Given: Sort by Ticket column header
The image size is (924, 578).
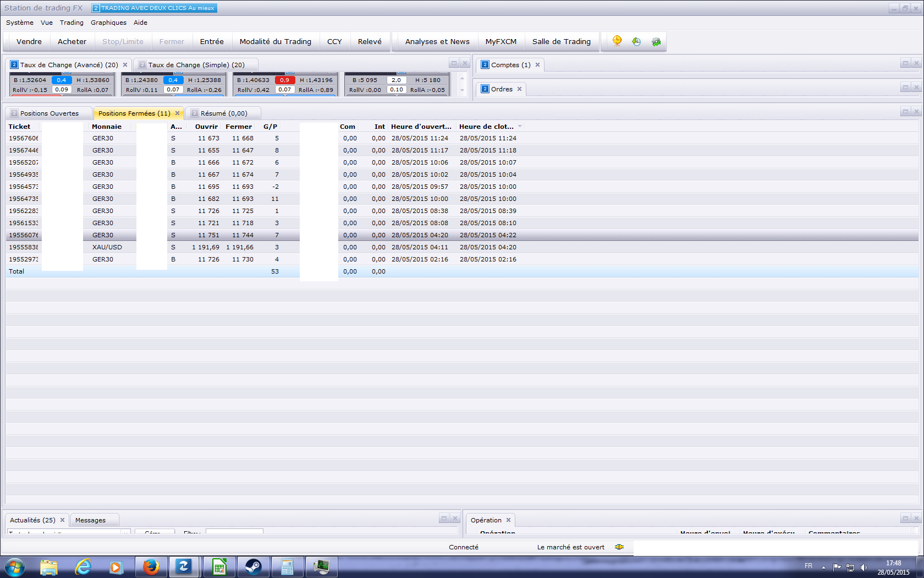Looking at the screenshot, I should tap(20, 127).
